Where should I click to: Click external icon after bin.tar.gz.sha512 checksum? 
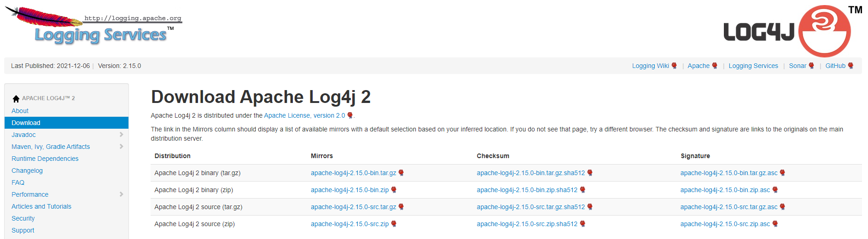click(x=590, y=173)
